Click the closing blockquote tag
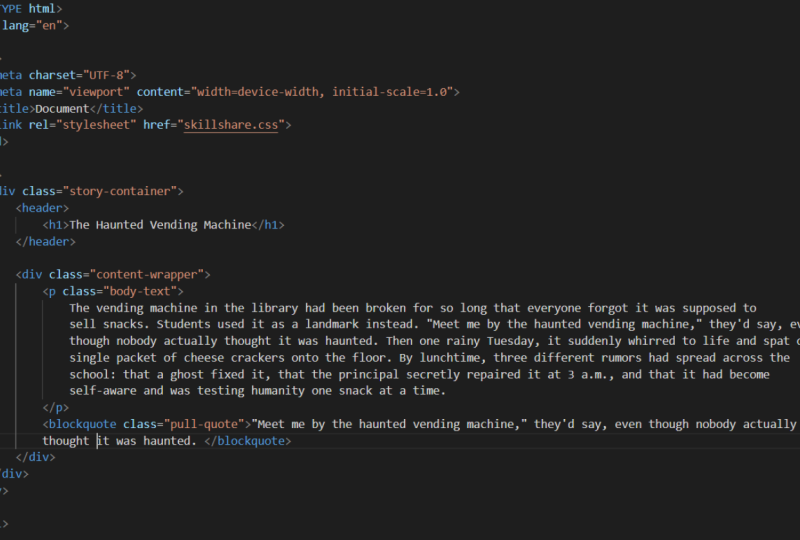Viewport: 800px width, 540px height. [x=247, y=441]
